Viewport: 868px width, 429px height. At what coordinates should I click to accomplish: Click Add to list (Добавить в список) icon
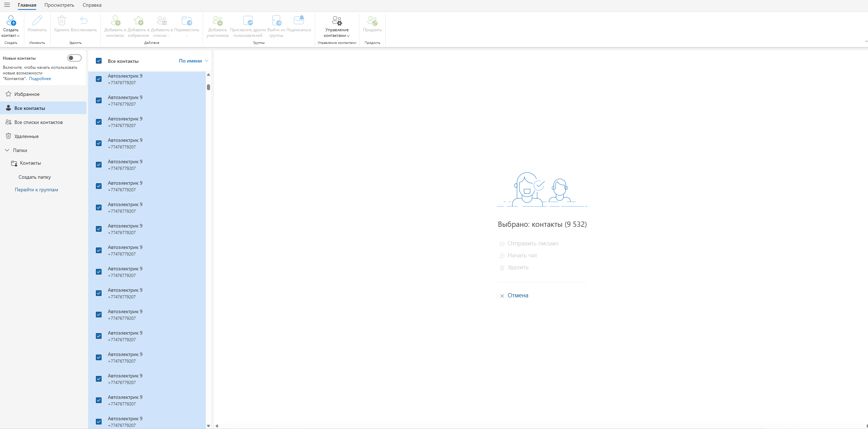pyautogui.click(x=162, y=20)
